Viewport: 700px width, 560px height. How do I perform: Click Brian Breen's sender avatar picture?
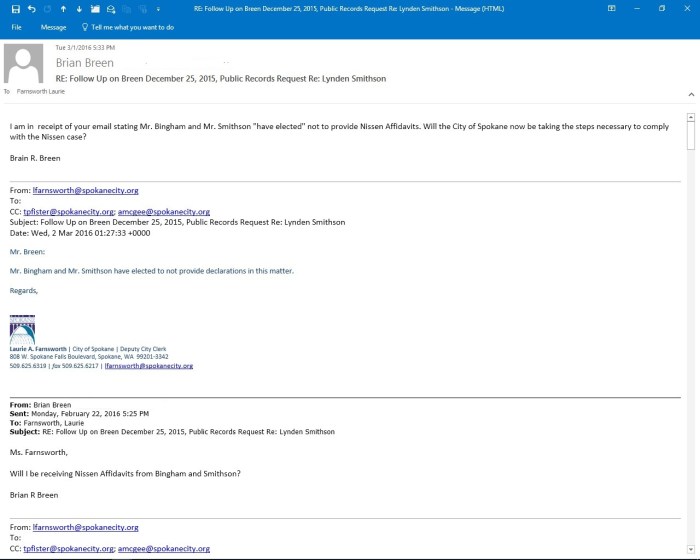click(x=24, y=64)
